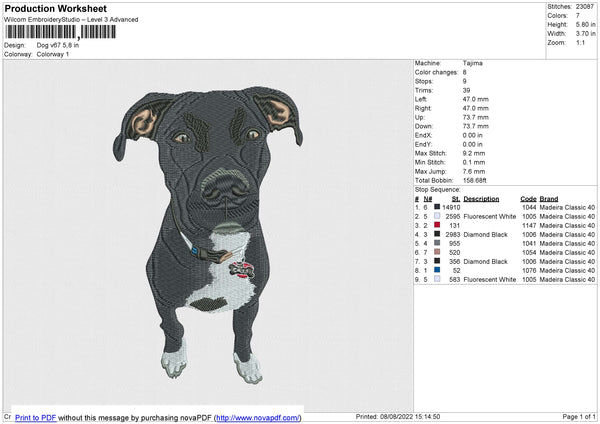600x424 pixels.
Task: Click the printed date '08/08/2022 15:14:50'
Action: 410,417
